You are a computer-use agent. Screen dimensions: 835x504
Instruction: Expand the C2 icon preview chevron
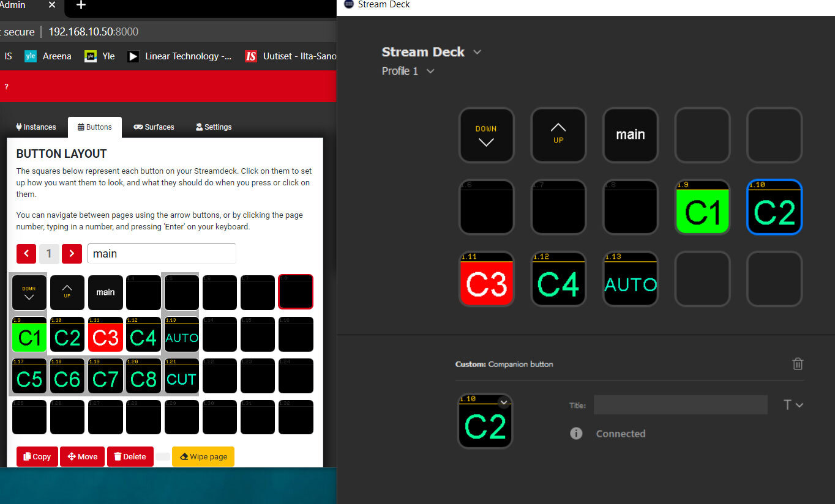(503, 402)
